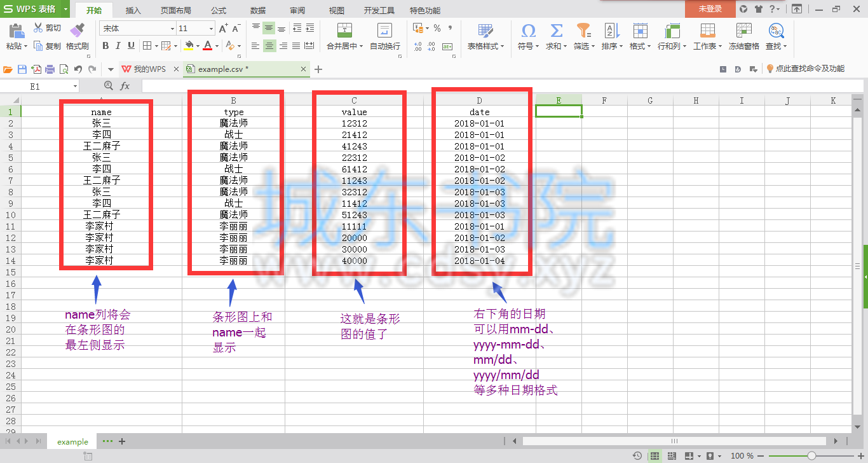Image resolution: width=868 pixels, height=463 pixels.
Task: Toggle Bold formatting
Action: click(x=105, y=46)
